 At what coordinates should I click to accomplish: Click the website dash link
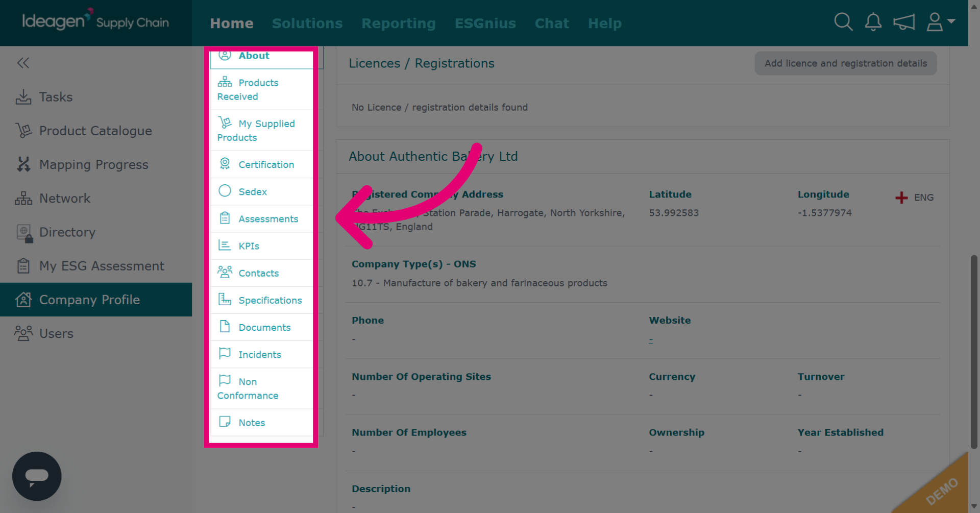pyautogui.click(x=651, y=339)
